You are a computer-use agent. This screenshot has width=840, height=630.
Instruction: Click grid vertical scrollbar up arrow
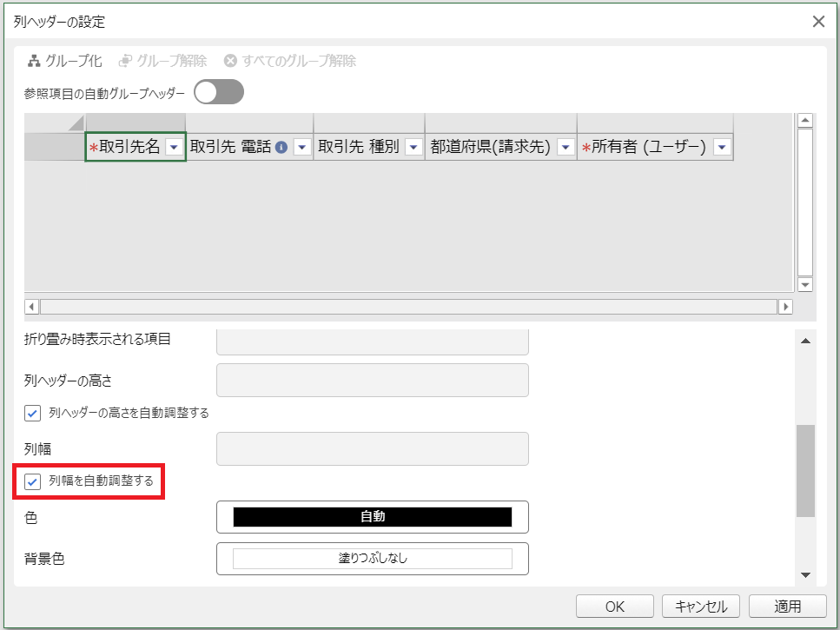tap(805, 120)
